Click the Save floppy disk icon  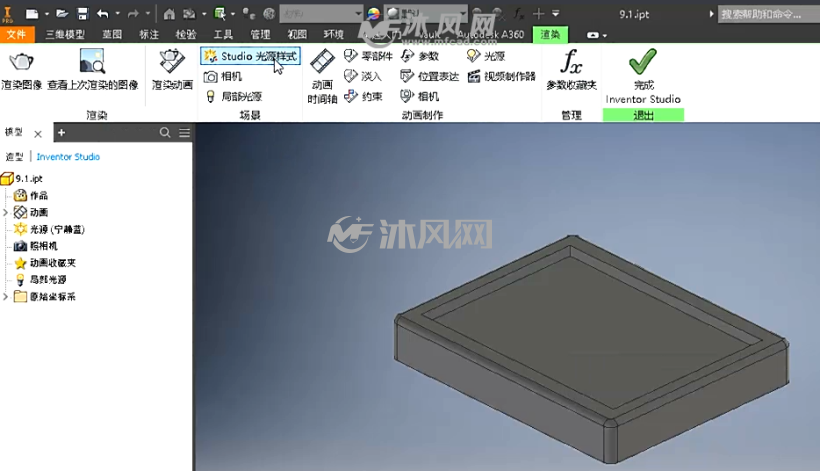click(83, 14)
